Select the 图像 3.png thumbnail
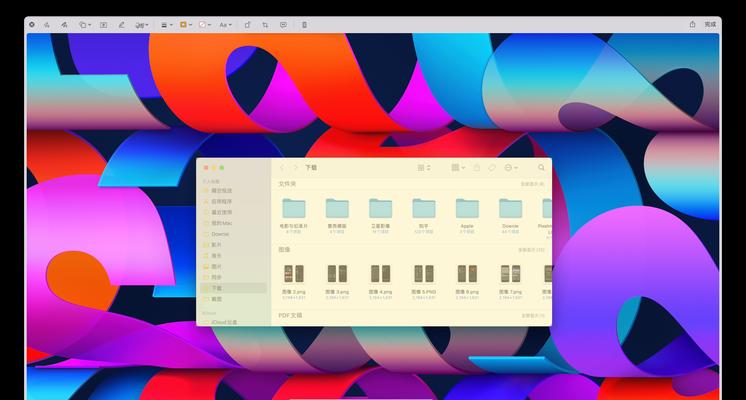The width and height of the screenshot is (746, 400). point(337,274)
